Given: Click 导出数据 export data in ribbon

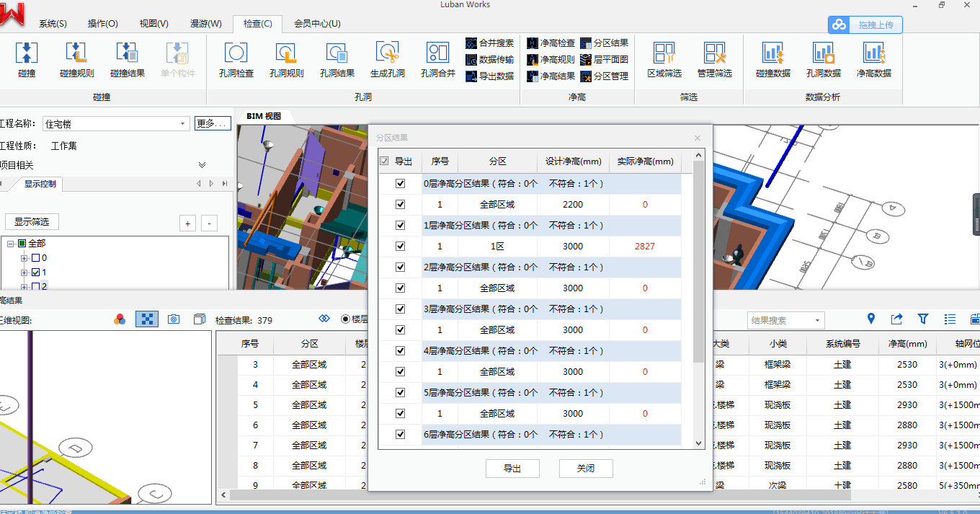Looking at the screenshot, I should pos(490,76).
